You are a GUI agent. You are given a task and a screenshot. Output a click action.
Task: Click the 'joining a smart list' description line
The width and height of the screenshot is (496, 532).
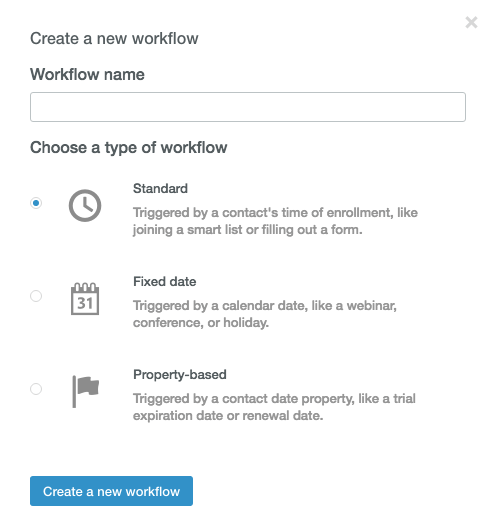tap(247, 230)
